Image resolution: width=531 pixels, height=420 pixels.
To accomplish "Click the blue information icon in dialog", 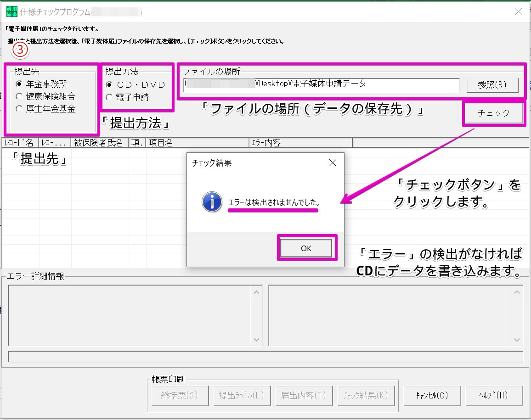I will [212, 202].
